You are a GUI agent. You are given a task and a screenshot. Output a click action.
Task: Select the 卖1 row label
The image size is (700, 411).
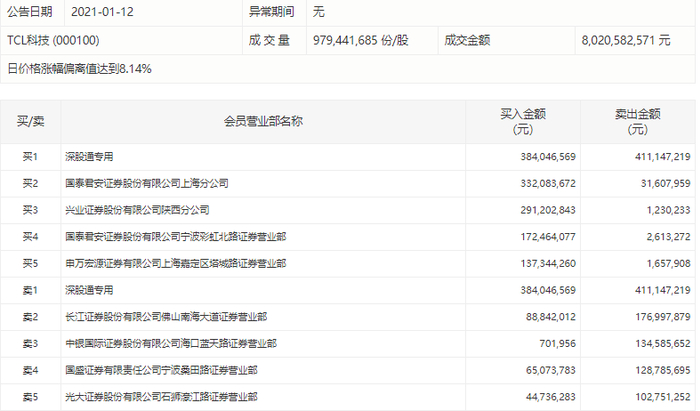[x=30, y=290]
